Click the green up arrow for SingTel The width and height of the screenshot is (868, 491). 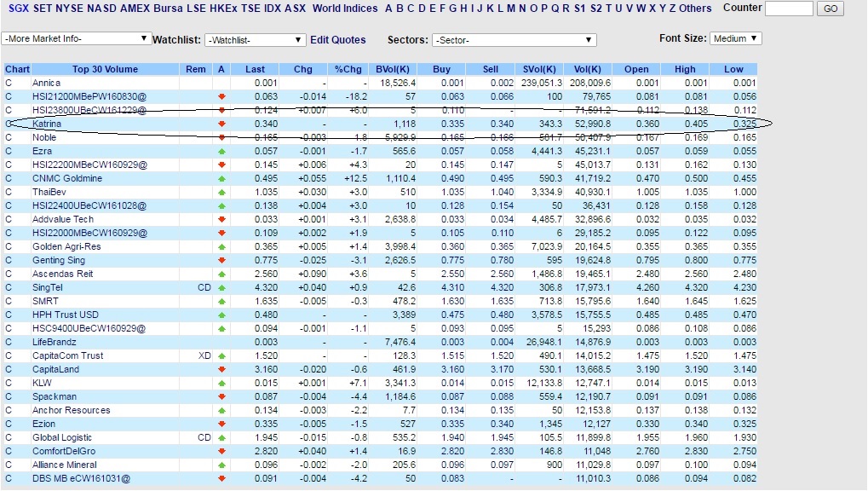221,287
